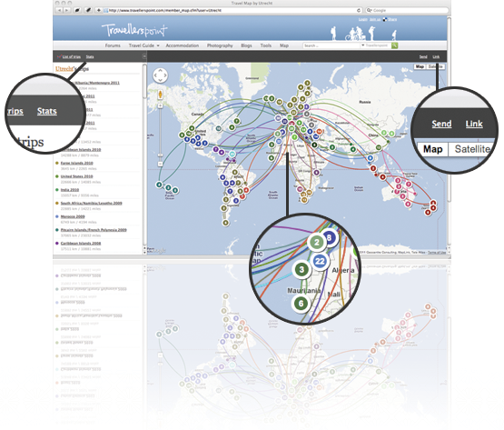Viewport: 504px width, 430px height.
Task: Open the Morocco 2009 trip link
Action: (73, 216)
